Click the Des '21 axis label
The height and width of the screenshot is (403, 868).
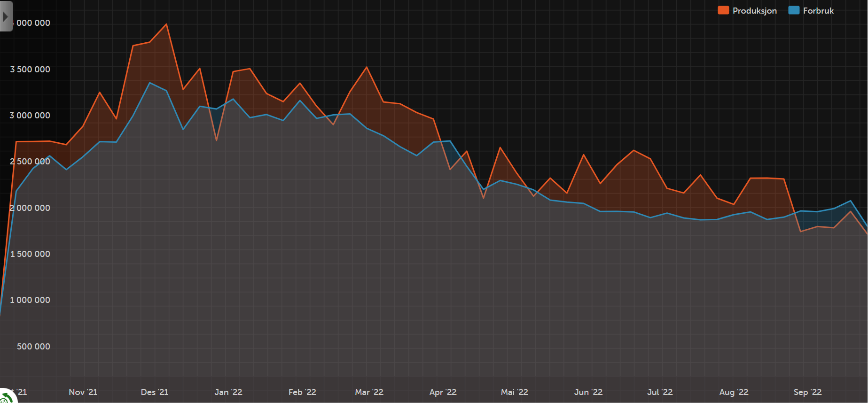click(x=155, y=392)
